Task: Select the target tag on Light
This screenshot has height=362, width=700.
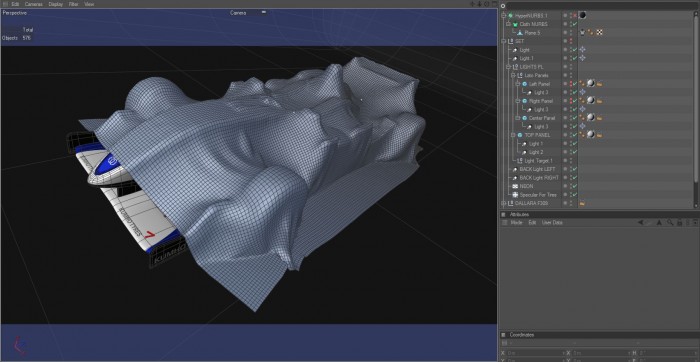Action: (582, 50)
